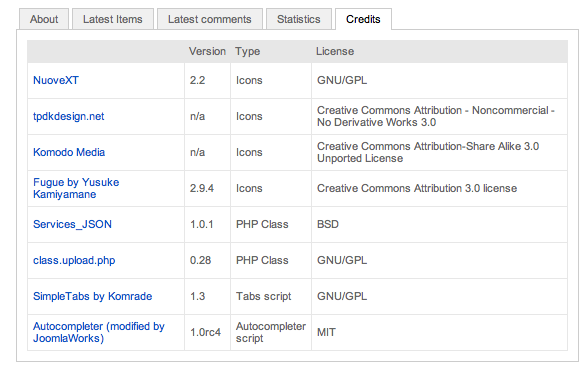Screen dimensions: 585x370
Task: Show the Latest comments tab
Action: (210, 19)
